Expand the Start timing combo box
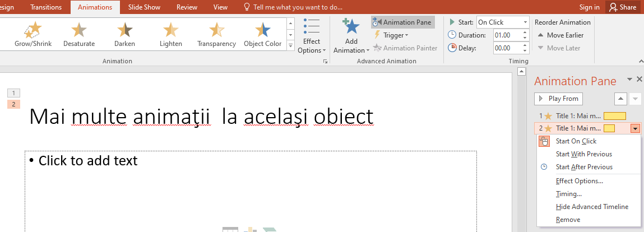Viewport: 644px width, 232px height. pos(525,22)
